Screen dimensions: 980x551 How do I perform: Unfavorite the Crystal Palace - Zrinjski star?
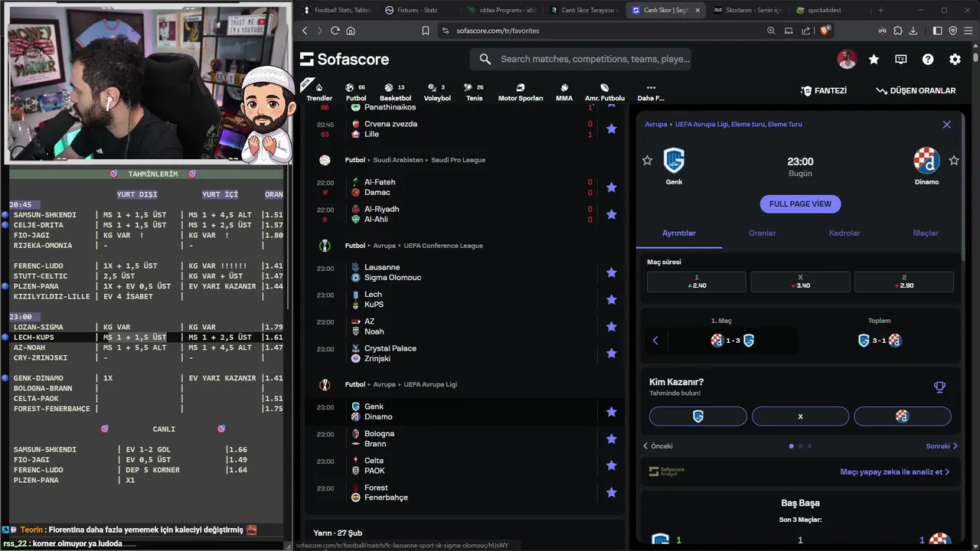(x=611, y=354)
